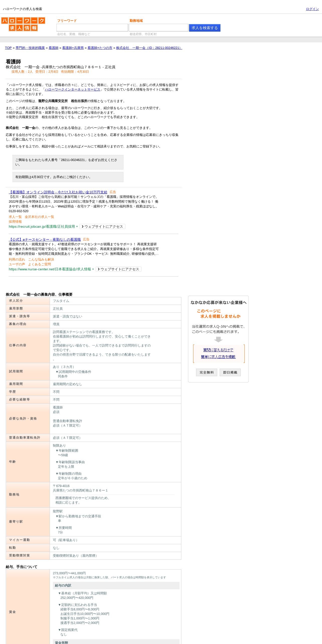Click ウェブサイトにアクセス button for jobcan ad
322x644 pixels.
[102, 226]
